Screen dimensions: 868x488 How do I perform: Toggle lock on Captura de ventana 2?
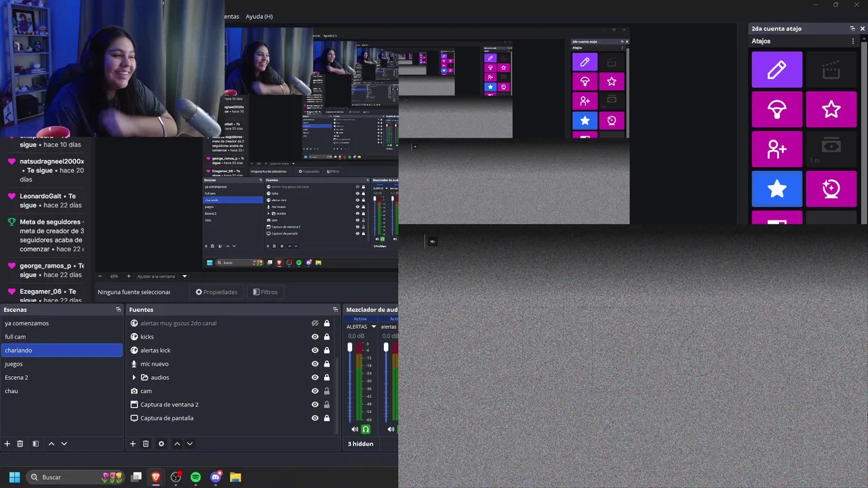tap(327, 405)
